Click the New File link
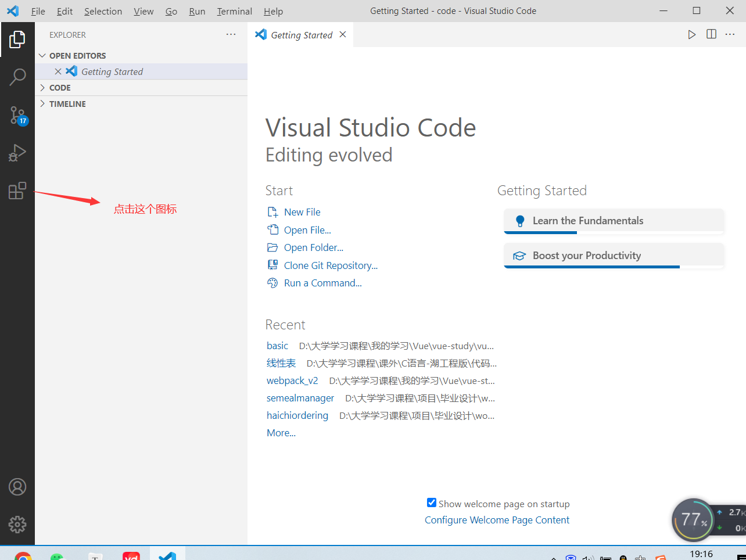Image resolution: width=746 pixels, height=560 pixels. tap(302, 212)
